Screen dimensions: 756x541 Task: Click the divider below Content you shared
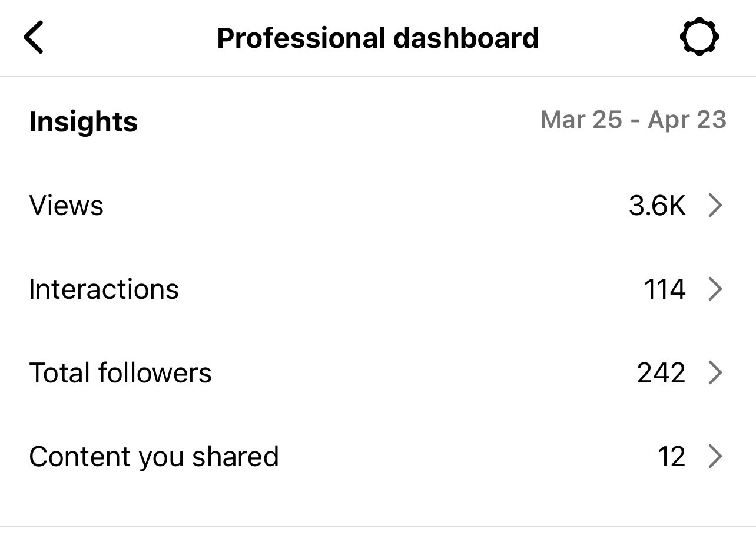378,526
